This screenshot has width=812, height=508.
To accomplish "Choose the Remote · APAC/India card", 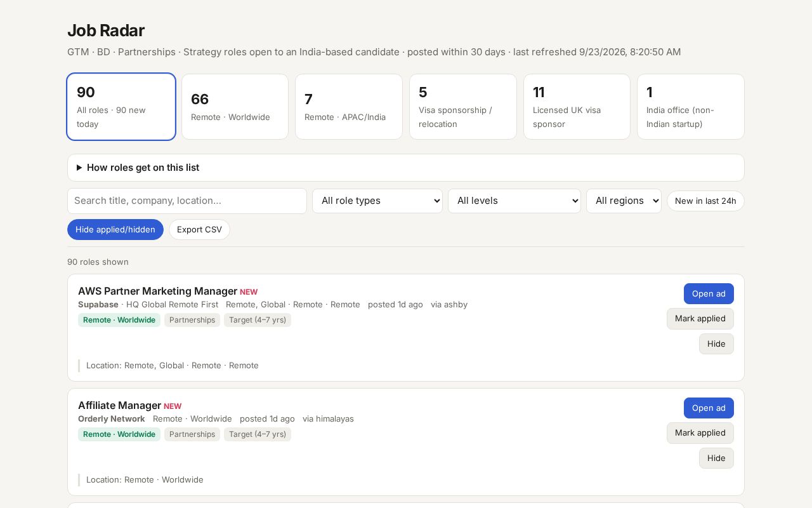I will point(349,107).
